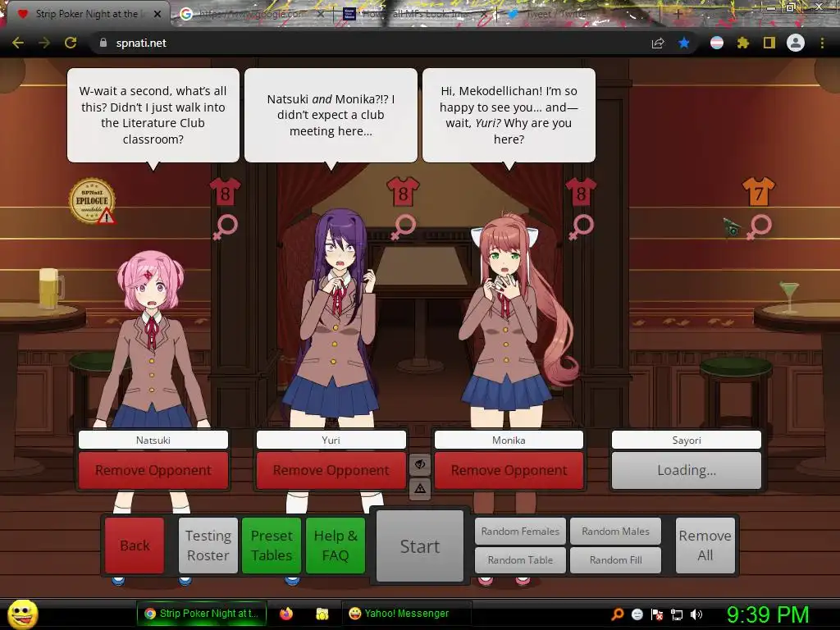
Task: Open the smiley face start menu button
Action: 23,614
